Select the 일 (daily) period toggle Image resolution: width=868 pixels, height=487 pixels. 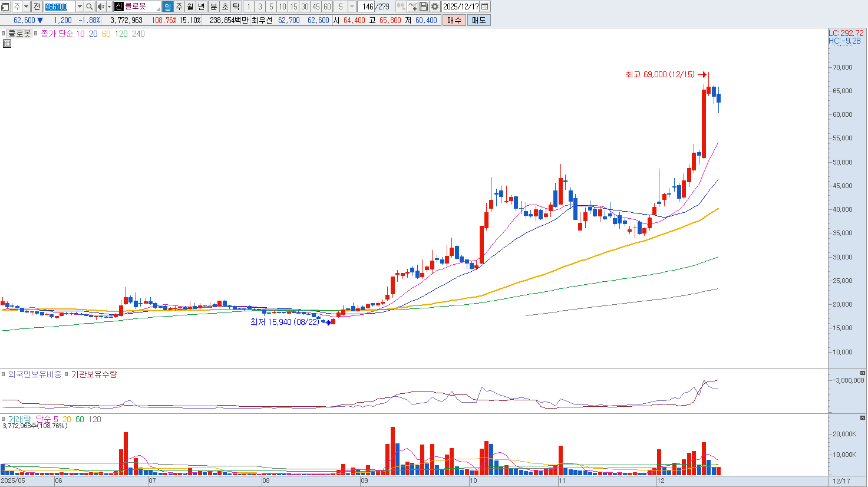click(x=168, y=6)
